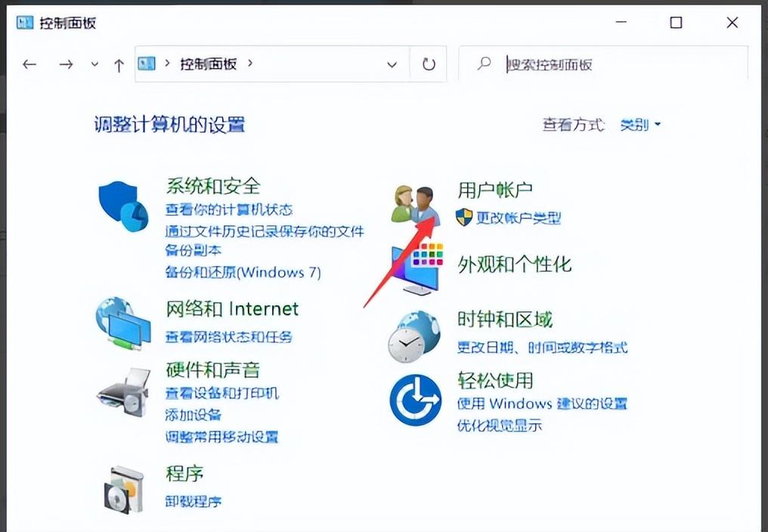
Task: Click the Control Panel icon in address bar
Action: point(147,63)
